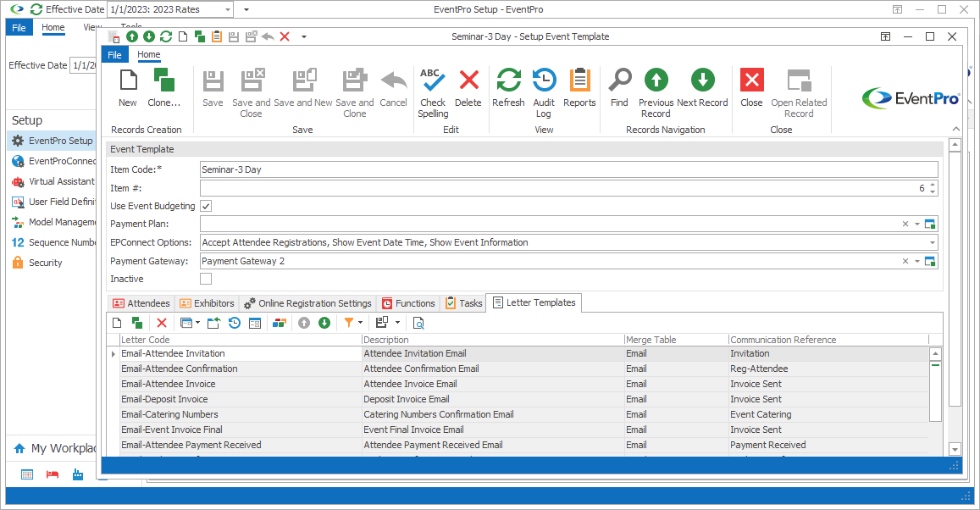Click quick-access clipboard reports icon
Image resolution: width=980 pixels, height=510 pixels.
pos(216,36)
